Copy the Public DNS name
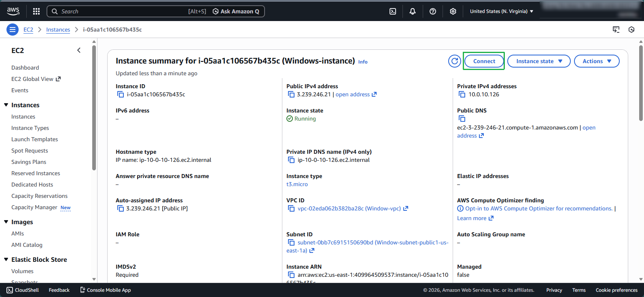The width and height of the screenshot is (644, 297). (x=462, y=119)
